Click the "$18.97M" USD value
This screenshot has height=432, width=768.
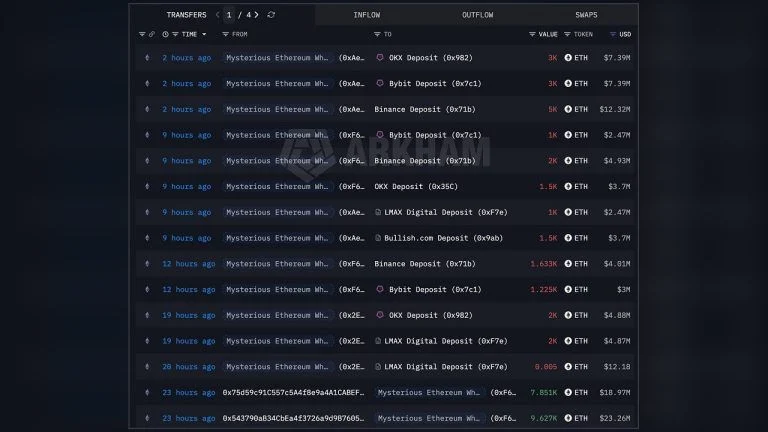615,392
